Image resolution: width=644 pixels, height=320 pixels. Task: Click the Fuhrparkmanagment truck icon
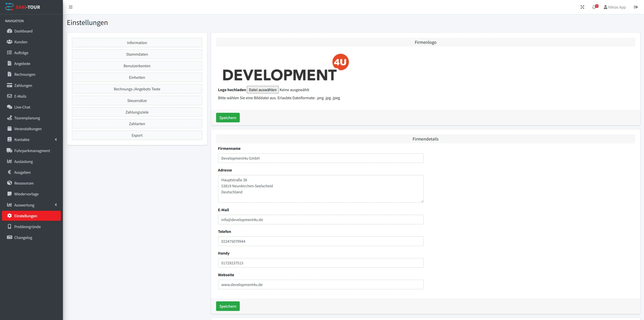click(x=10, y=151)
